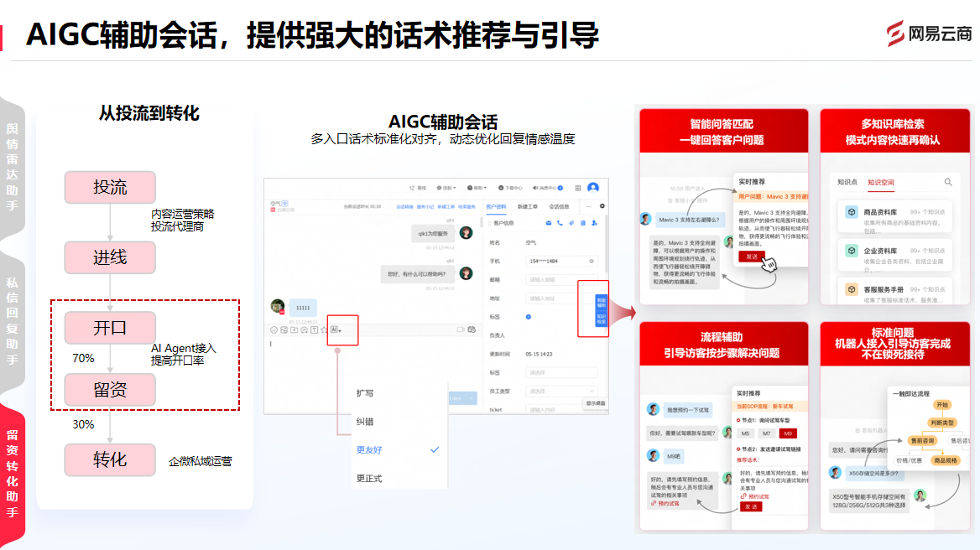This screenshot has height=550, width=980.
Task: Click the ticket input field
Action: coord(561,409)
